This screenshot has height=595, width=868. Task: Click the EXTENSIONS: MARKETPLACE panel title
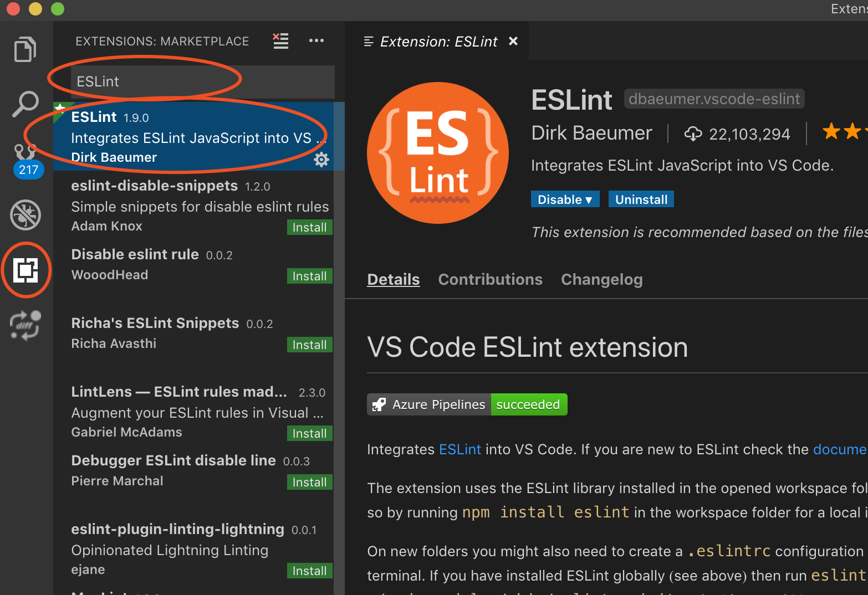tap(162, 41)
